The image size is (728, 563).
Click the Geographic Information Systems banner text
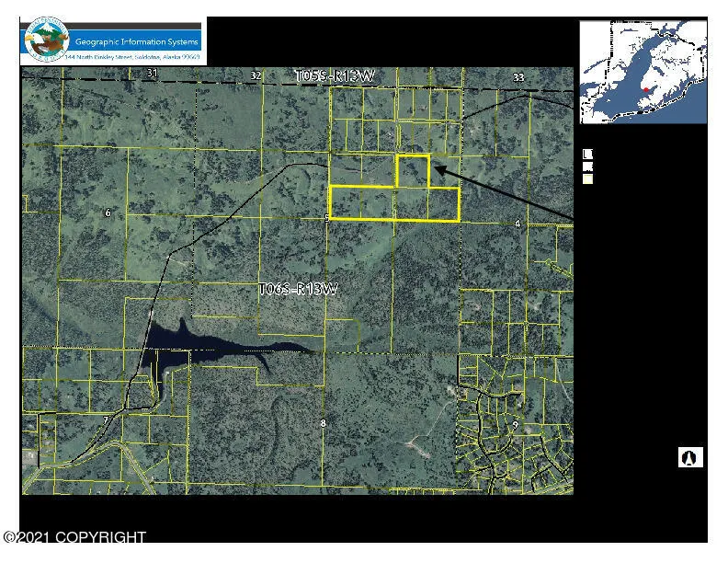tap(136, 41)
